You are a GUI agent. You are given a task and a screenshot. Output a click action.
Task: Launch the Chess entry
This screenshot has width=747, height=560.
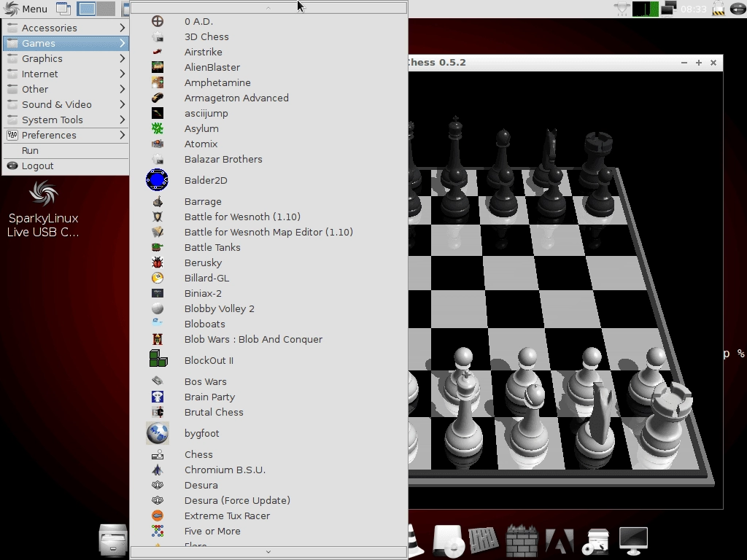point(268,454)
